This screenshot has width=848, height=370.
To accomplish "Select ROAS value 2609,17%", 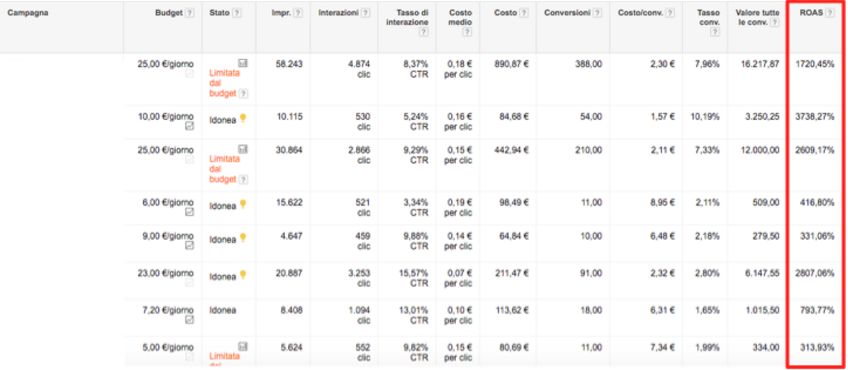I will tap(814, 150).
